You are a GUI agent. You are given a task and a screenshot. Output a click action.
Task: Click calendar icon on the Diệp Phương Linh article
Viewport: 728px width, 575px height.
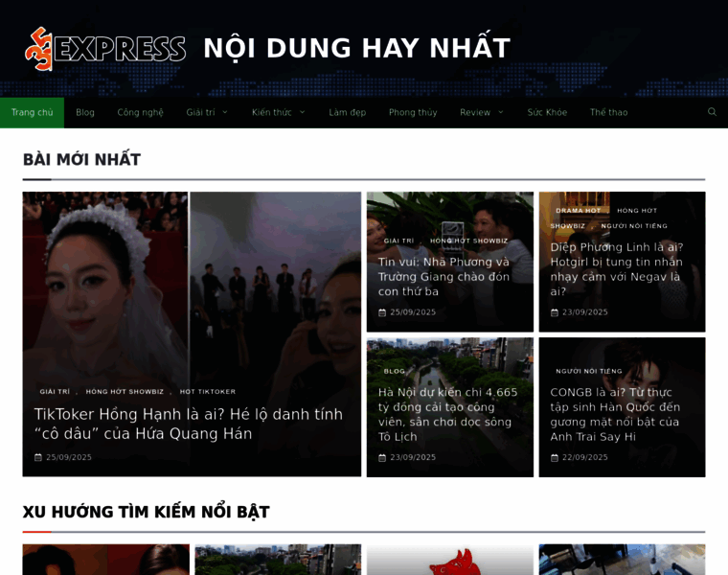tap(555, 312)
